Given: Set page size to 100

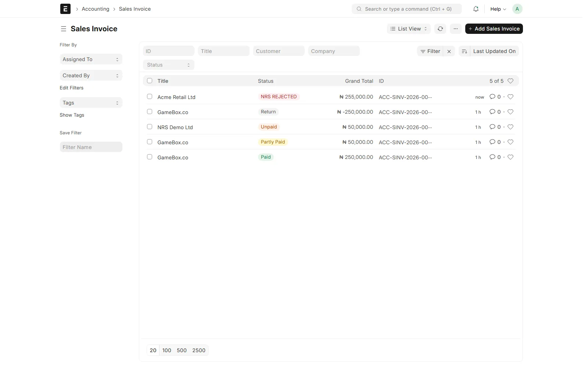Looking at the screenshot, I should (x=167, y=350).
